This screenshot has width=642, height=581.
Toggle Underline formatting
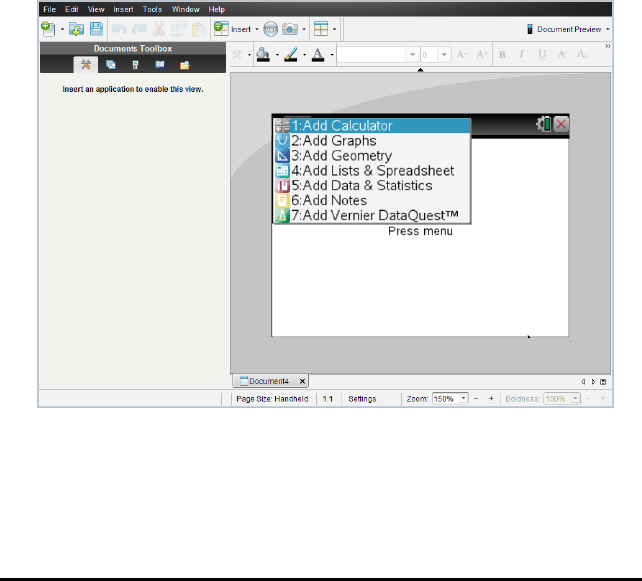pyautogui.click(x=542, y=54)
